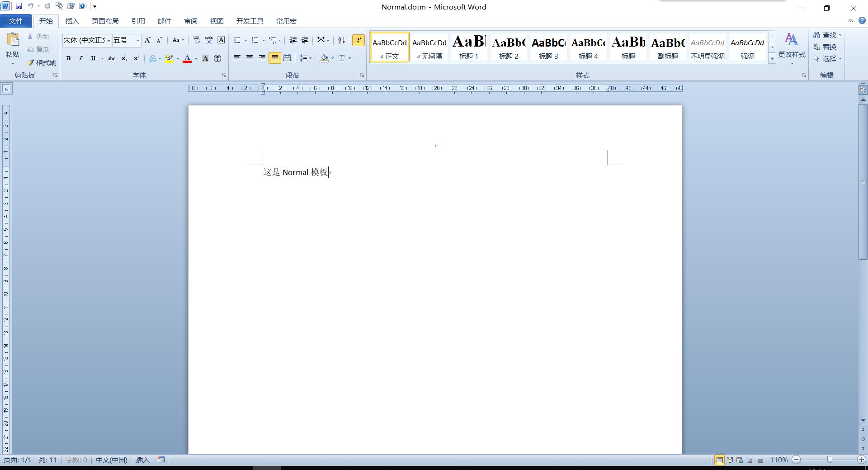Click the Replace (替换) command

pyautogui.click(x=825, y=47)
